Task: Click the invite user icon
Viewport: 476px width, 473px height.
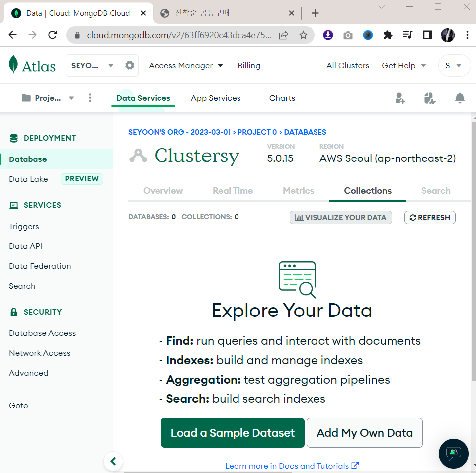Action: pyautogui.click(x=400, y=98)
